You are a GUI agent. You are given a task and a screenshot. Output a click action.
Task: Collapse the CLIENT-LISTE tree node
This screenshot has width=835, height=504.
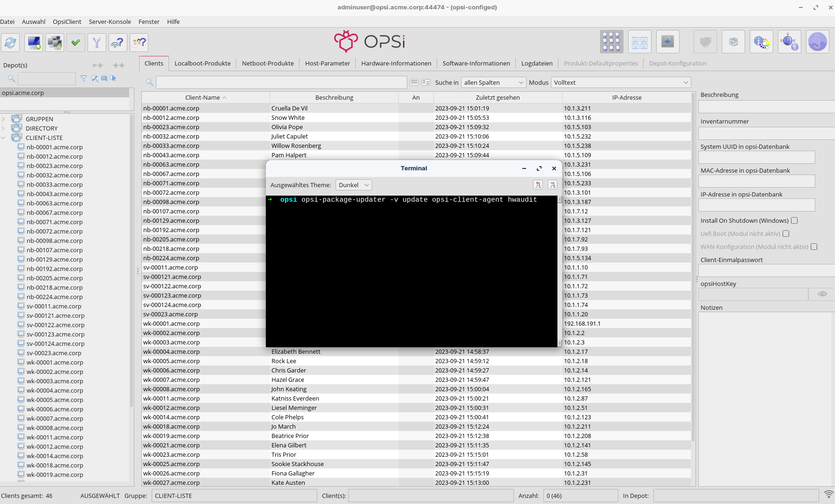pos(3,138)
